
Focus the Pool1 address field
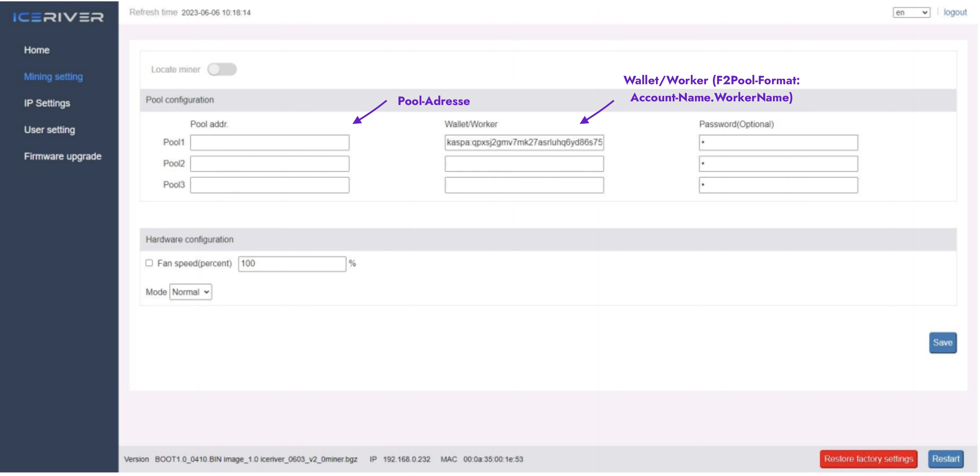click(x=270, y=142)
